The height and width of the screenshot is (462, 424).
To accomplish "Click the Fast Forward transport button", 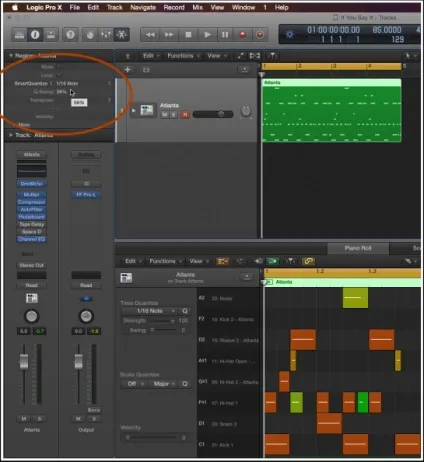I will pyautogui.click(x=169, y=35).
